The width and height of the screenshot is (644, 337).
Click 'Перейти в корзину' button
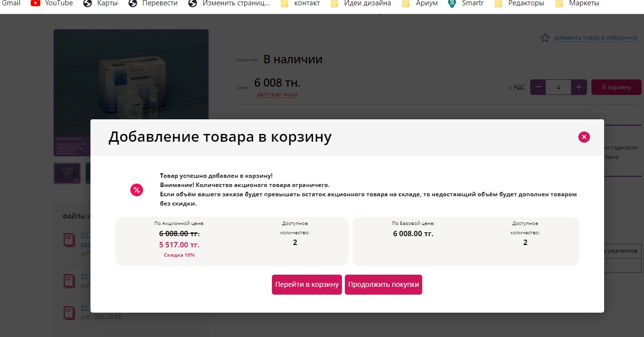click(x=306, y=285)
